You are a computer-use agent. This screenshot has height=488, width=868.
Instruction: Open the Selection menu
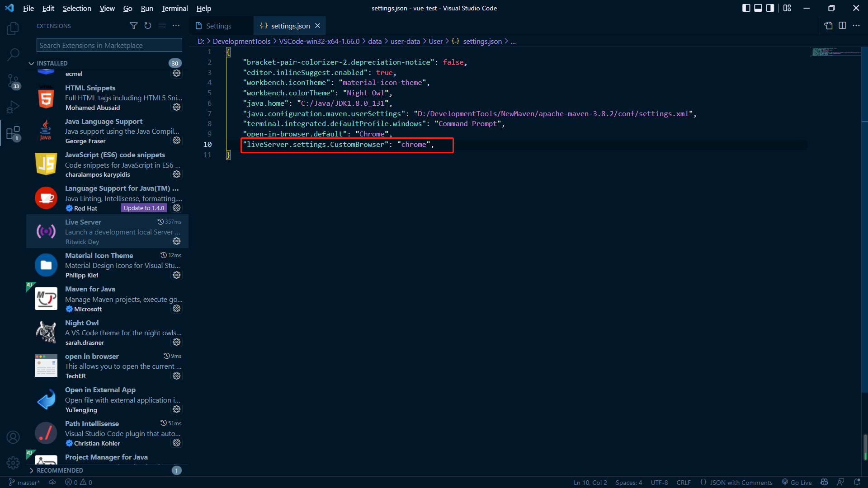(77, 8)
